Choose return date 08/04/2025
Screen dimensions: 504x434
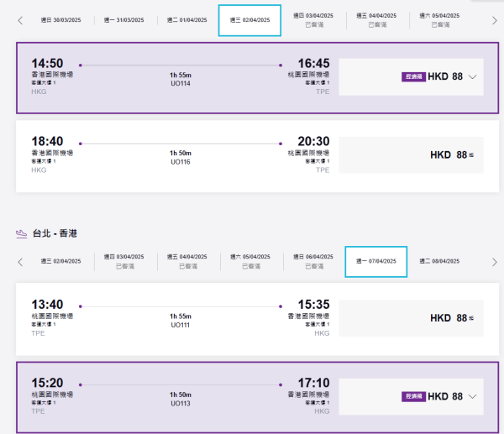pyautogui.click(x=438, y=262)
